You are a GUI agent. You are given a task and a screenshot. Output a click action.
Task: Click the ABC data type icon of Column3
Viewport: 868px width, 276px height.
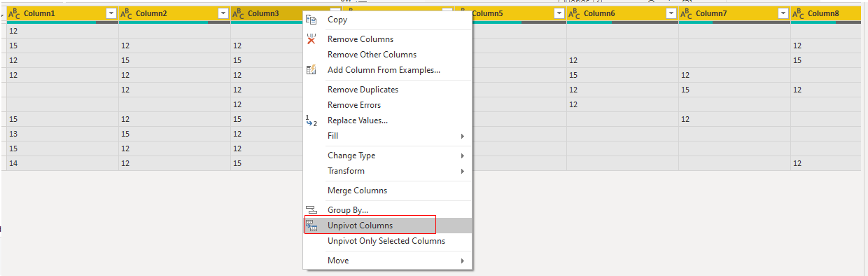click(238, 13)
